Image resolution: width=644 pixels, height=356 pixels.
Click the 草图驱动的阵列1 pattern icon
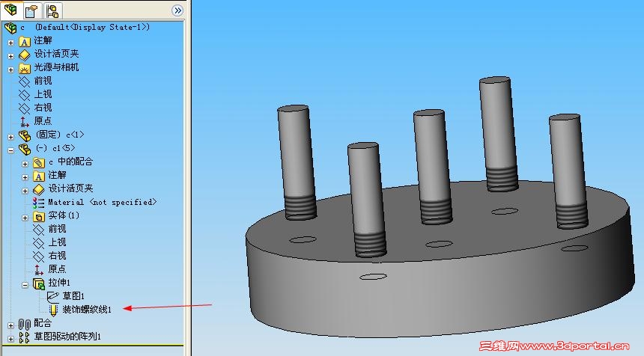(x=24, y=337)
